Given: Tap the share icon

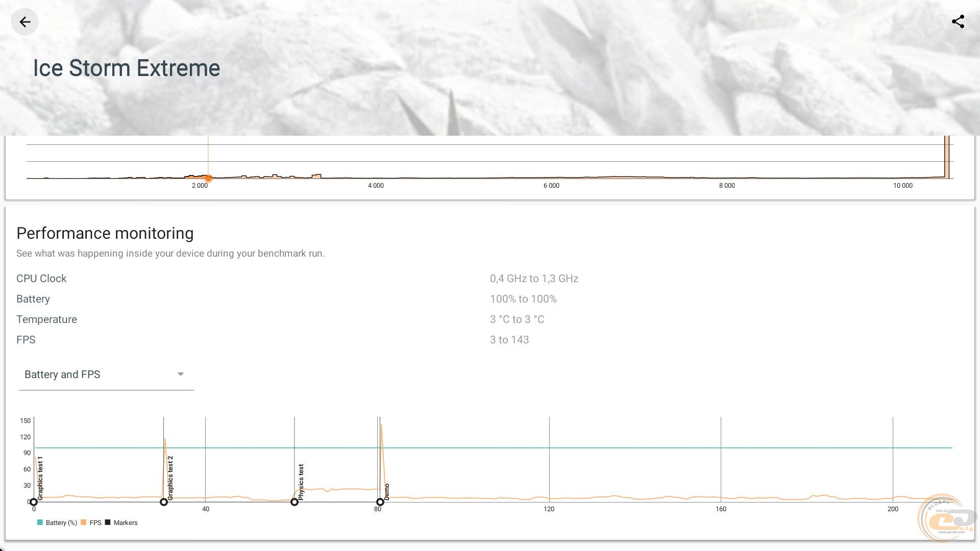Looking at the screenshot, I should [x=958, y=22].
